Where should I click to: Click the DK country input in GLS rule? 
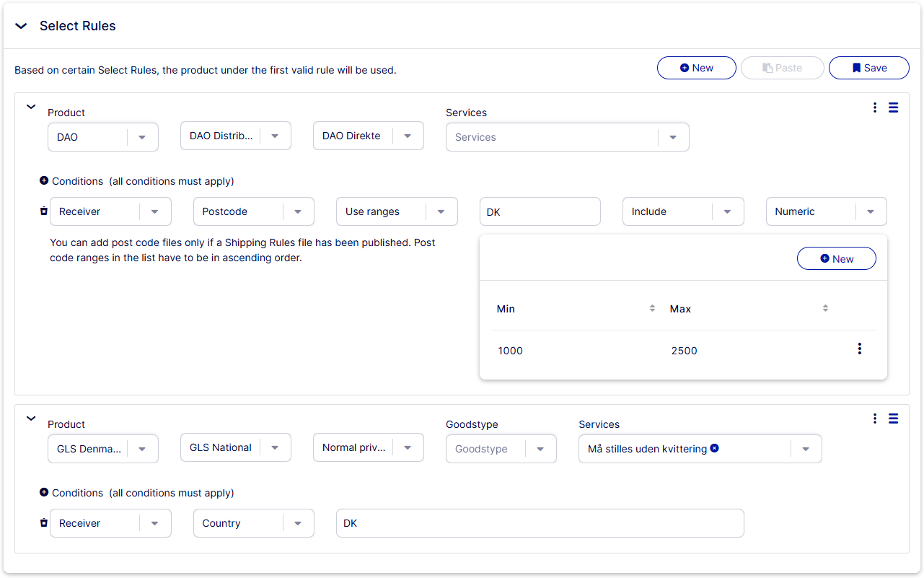[x=540, y=523]
